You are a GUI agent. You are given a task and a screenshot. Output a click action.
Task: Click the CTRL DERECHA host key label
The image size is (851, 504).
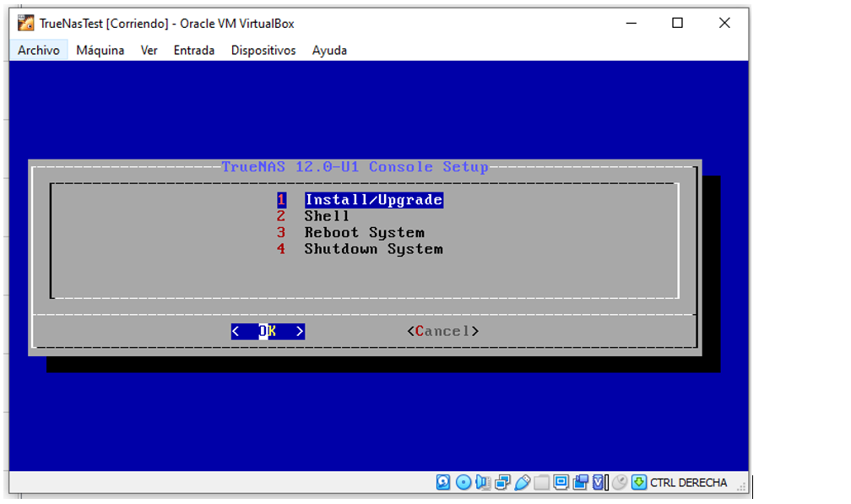click(x=688, y=482)
